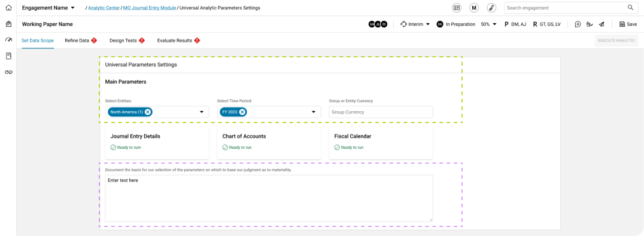Open the Journal Entry Details card
This screenshot has height=236, width=644.
coord(157,143)
